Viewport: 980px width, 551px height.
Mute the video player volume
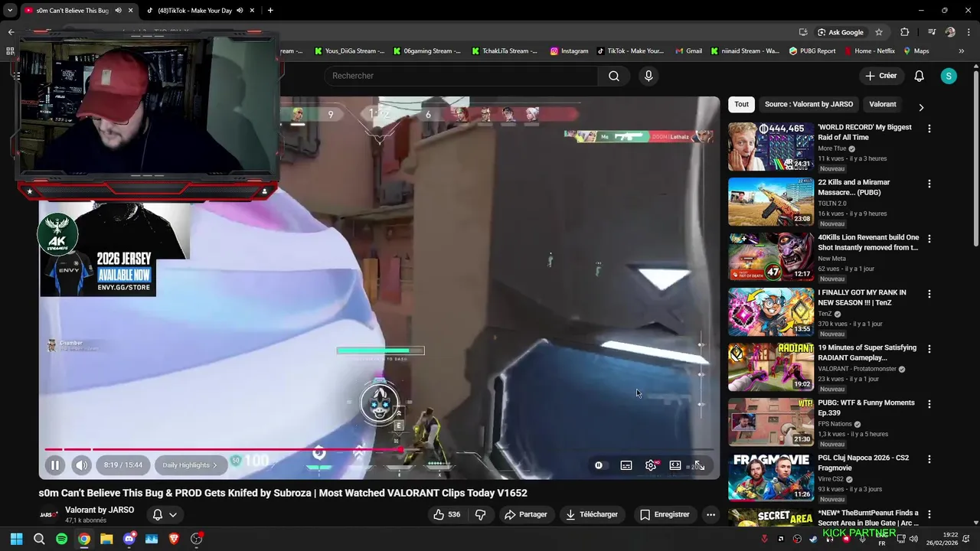click(82, 465)
